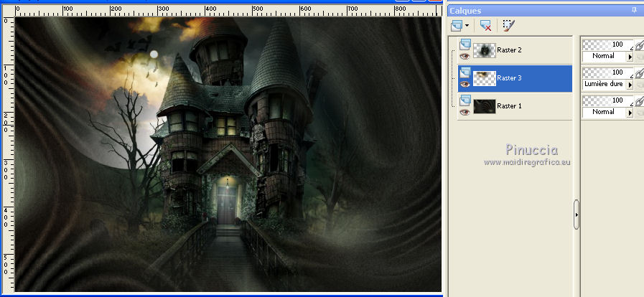Image resolution: width=644 pixels, height=297 pixels.
Task: Select the Raster 1 layer thumbnail
Action: click(484, 106)
